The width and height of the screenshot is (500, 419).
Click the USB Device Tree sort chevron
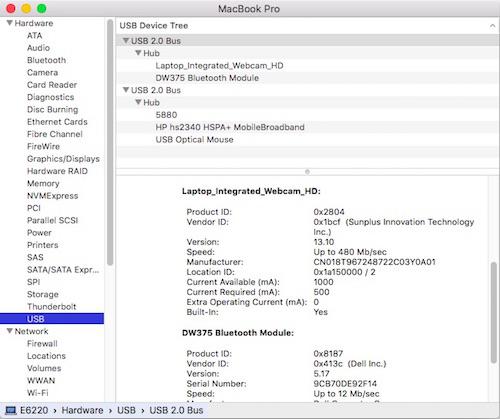pyautogui.click(x=492, y=26)
